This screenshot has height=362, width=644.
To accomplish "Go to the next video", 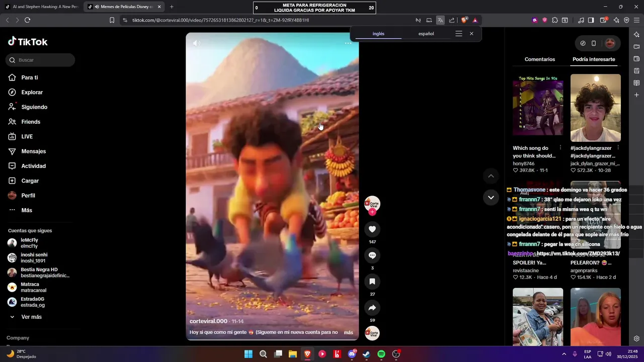I will pyautogui.click(x=491, y=198).
